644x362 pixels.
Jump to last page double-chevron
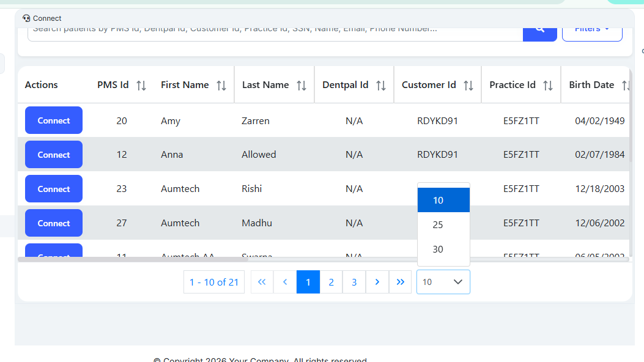tap(400, 282)
